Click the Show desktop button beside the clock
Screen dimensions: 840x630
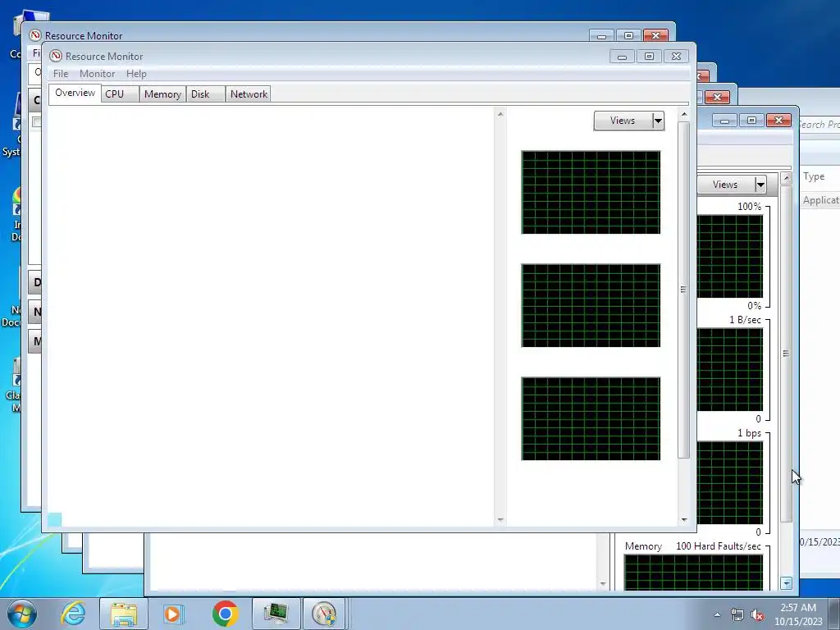pyautogui.click(x=834, y=614)
